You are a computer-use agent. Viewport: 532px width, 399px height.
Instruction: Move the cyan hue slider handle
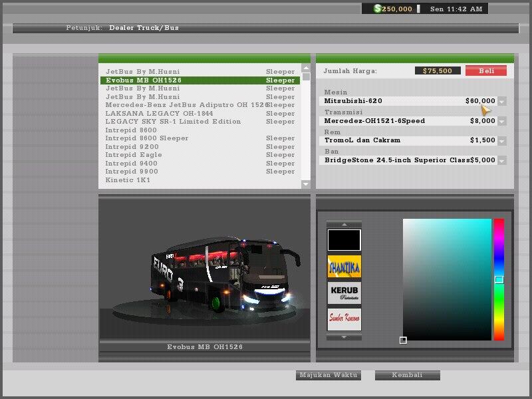(497, 279)
